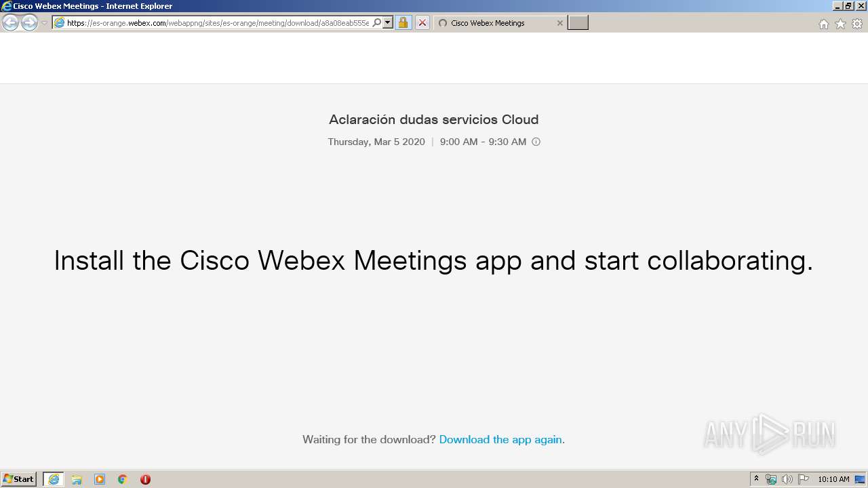
Task: Click the 'Waiting for the download?' text
Action: [369, 439]
